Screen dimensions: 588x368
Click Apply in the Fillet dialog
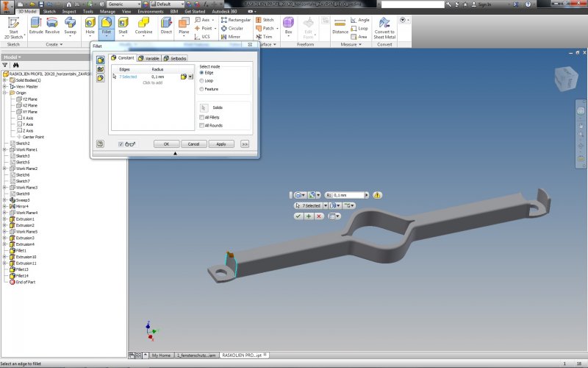tap(221, 144)
